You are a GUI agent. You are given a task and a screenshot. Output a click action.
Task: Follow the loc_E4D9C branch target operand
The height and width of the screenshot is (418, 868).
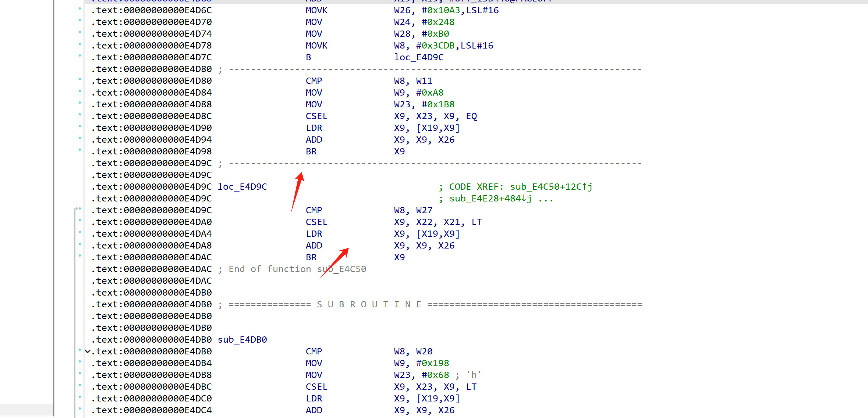[418, 57]
